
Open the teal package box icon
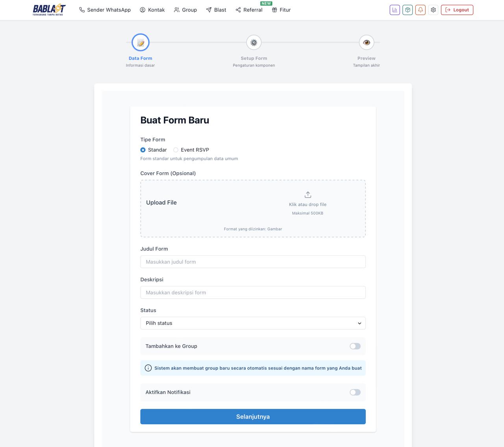[408, 10]
